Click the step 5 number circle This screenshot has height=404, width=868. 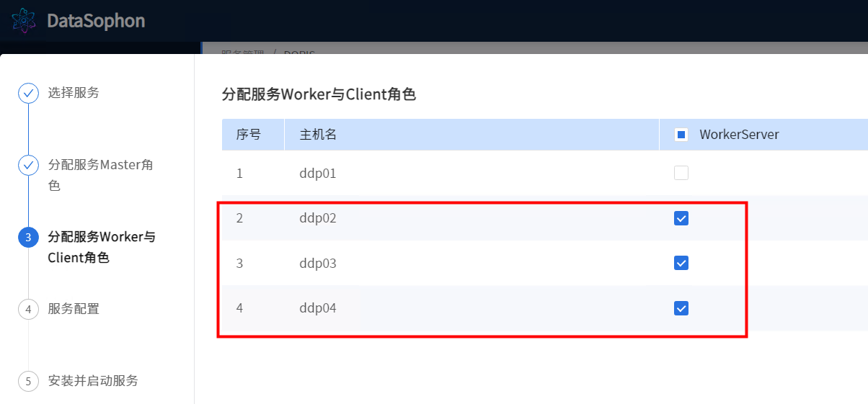(x=28, y=381)
